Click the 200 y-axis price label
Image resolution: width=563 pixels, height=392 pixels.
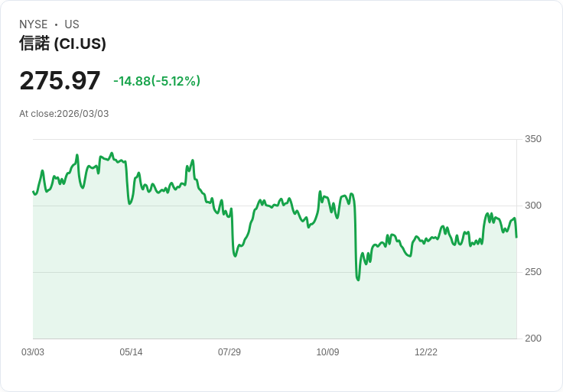coord(533,339)
